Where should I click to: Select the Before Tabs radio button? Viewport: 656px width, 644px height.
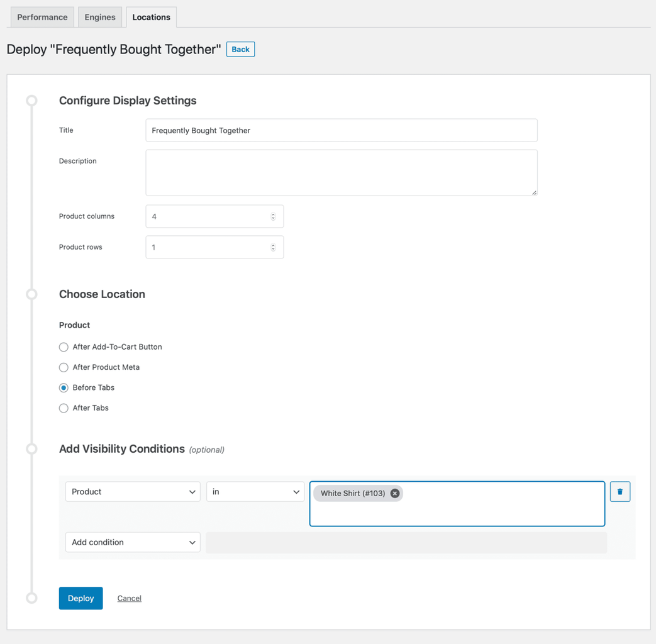(64, 388)
